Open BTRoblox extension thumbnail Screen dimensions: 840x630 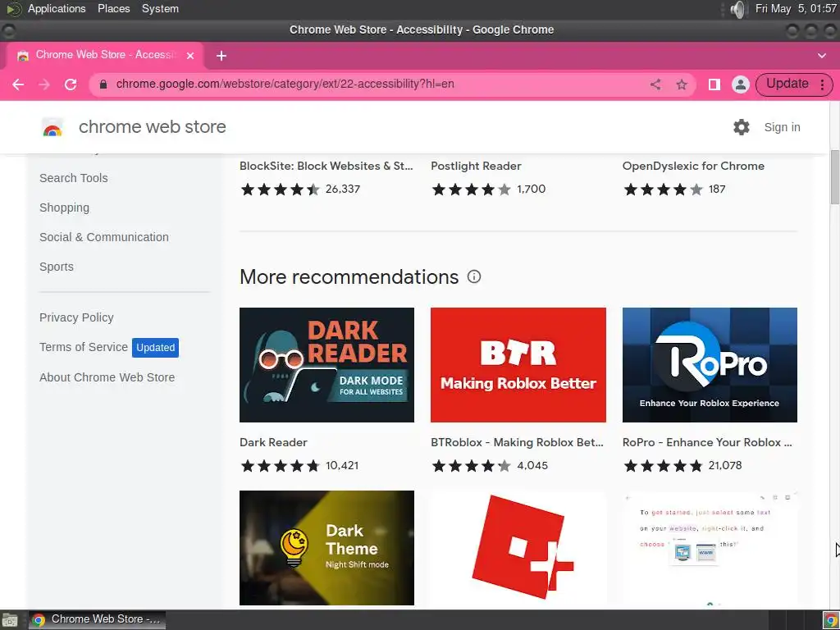[x=518, y=365]
